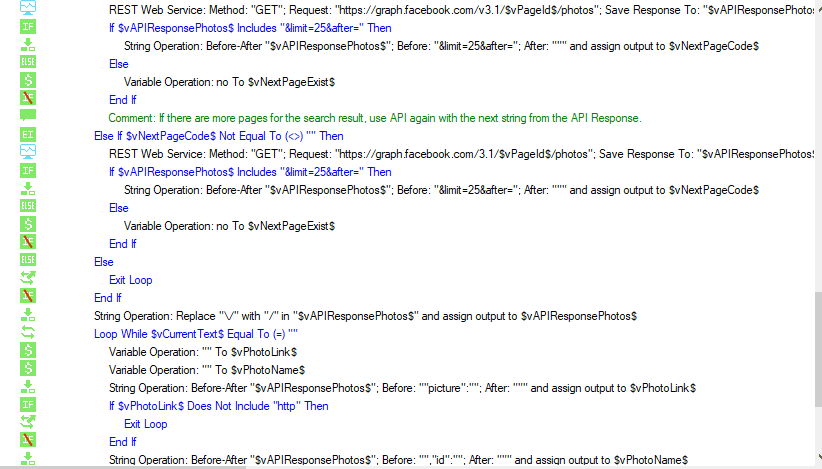Select the Else If $vNextPageCode$ Not Equal line
The image size is (822, 469).
tap(219, 136)
